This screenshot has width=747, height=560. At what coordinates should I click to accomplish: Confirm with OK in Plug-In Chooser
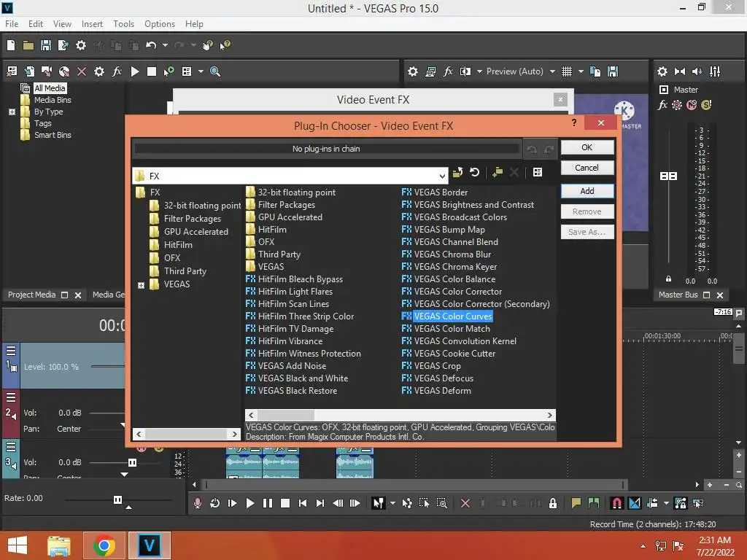tap(587, 147)
